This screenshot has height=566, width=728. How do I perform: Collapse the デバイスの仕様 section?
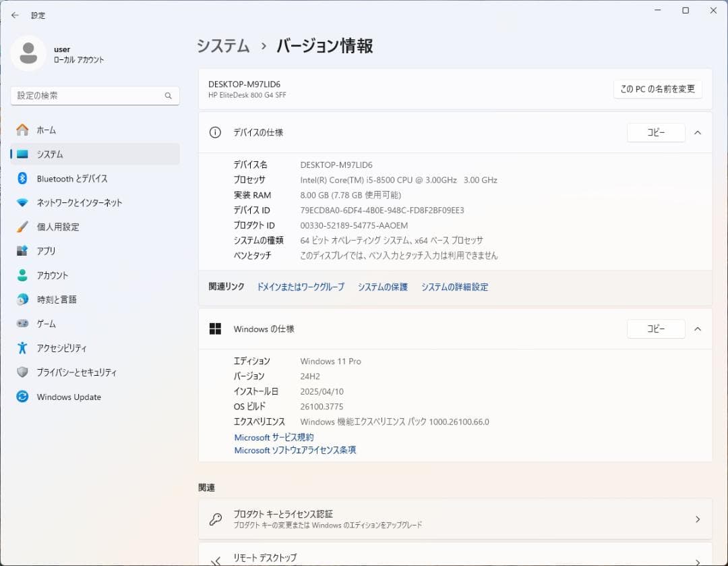698,133
